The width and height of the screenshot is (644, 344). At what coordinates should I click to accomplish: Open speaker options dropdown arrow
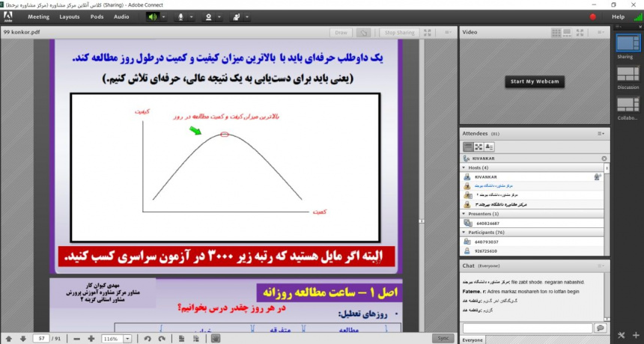point(163,16)
